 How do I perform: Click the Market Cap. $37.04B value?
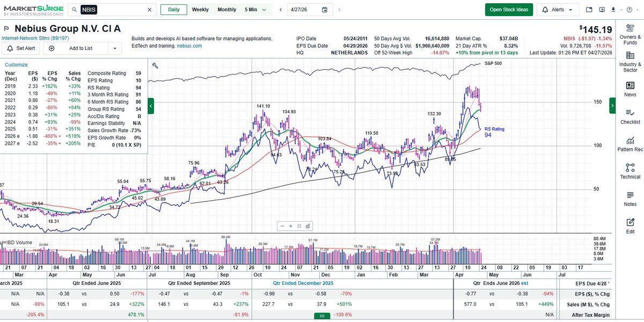tap(509, 39)
